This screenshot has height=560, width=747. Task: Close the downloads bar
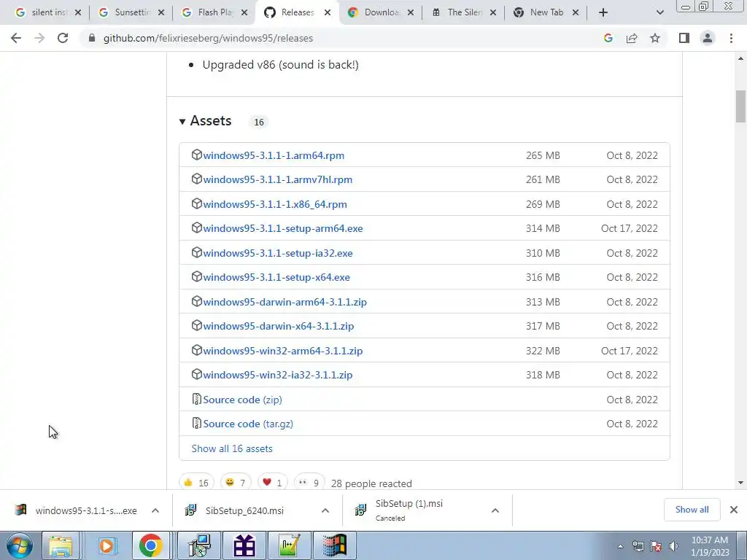(x=734, y=510)
